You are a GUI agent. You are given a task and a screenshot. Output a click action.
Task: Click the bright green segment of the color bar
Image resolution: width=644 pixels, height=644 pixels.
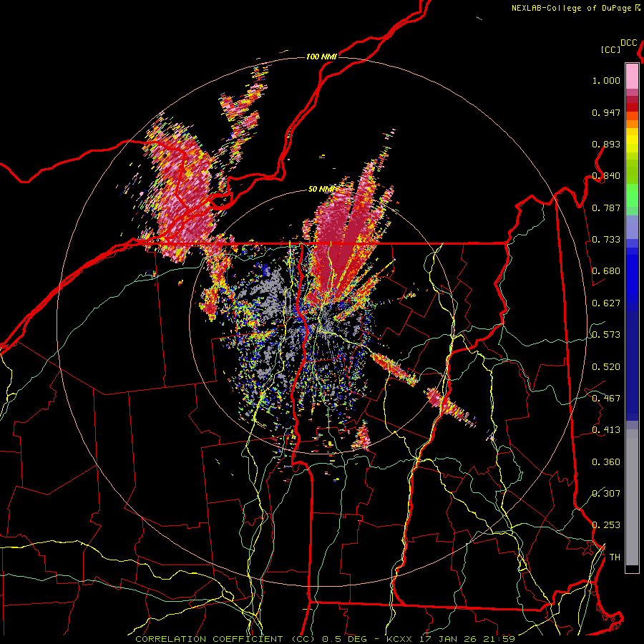point(632,195)
